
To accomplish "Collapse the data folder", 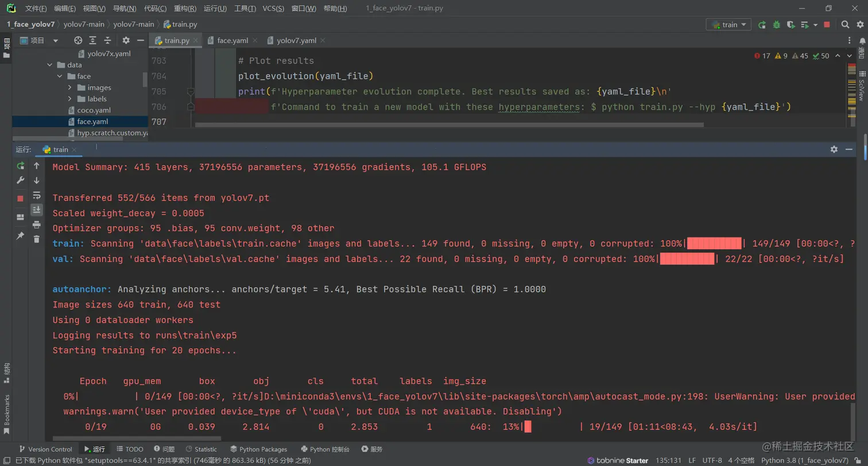I will pyautogui.click(x=51, y=65).
